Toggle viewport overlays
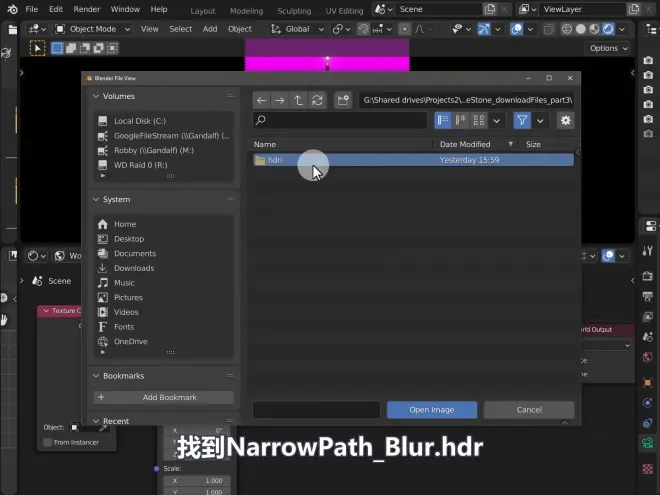The image size is (660, 495). [x=516, y=29]
